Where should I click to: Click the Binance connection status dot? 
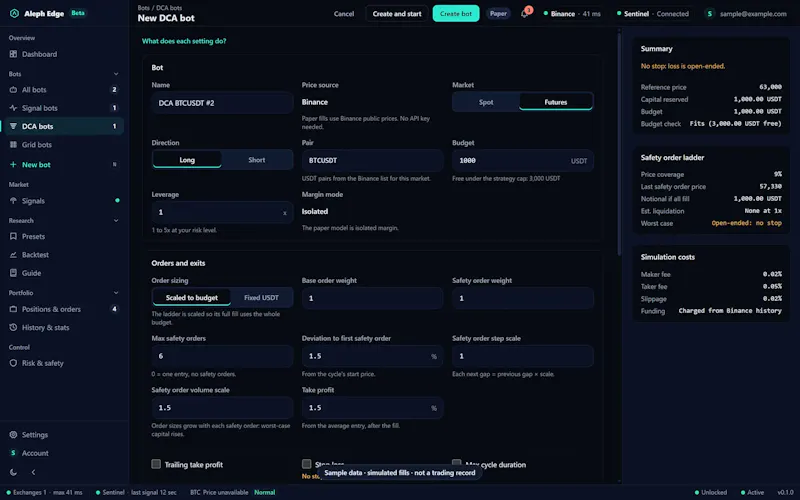[x=545, y=14]
